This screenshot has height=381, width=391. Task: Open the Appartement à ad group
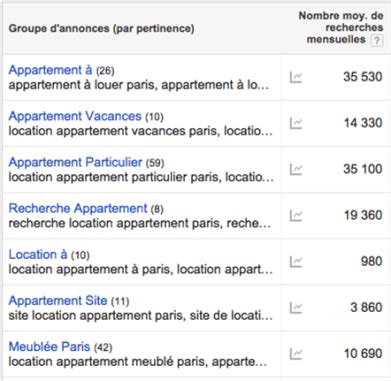(50, 70)
